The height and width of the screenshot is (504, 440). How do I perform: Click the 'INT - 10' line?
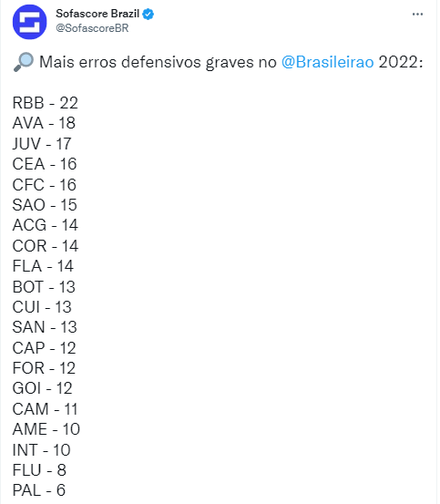tap(41, 449)
